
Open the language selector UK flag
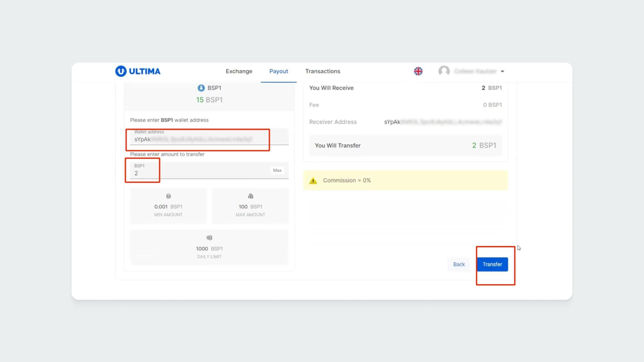pos(418,71)
